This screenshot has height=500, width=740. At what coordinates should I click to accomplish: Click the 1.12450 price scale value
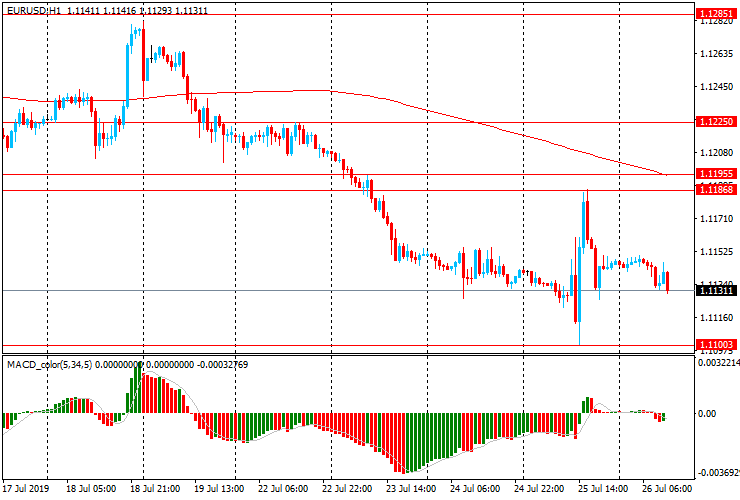click(x=716, y=86)
